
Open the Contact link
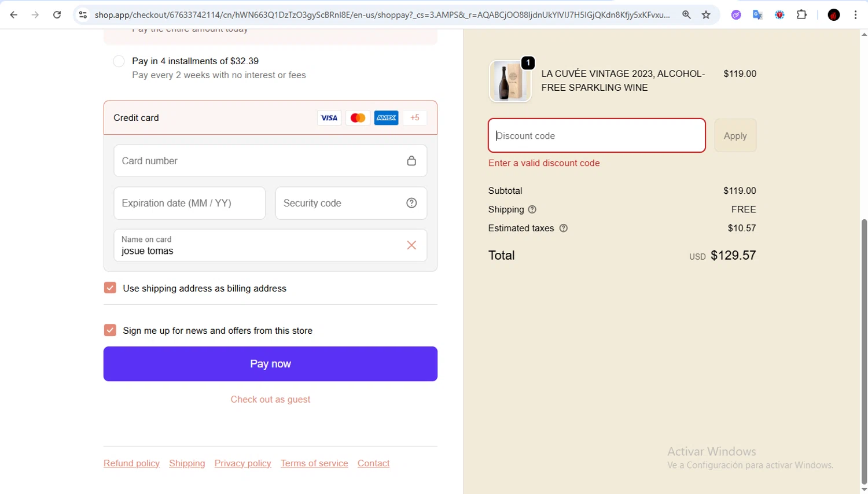click(373, 463)
